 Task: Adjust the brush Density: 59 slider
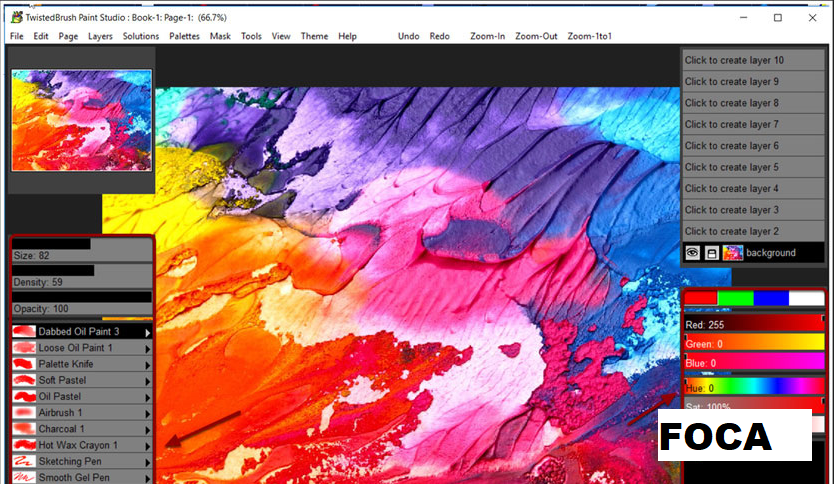coord(82,277)
